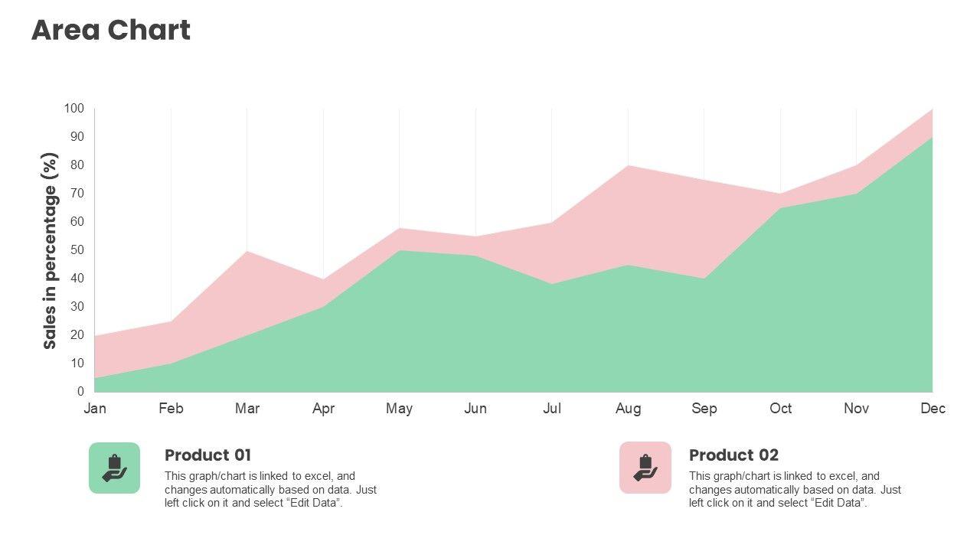Image resolution: width=980 pixels, height=551 pixels.
Task: Click the Aug month axis label
Action: point(628,409)
